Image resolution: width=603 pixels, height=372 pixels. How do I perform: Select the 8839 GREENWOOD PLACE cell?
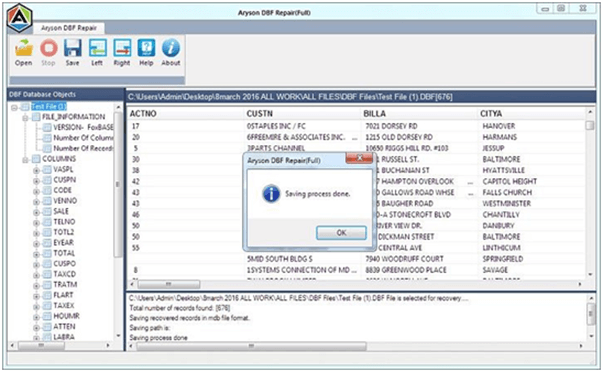pyautogui.click(x=406, y=270)
